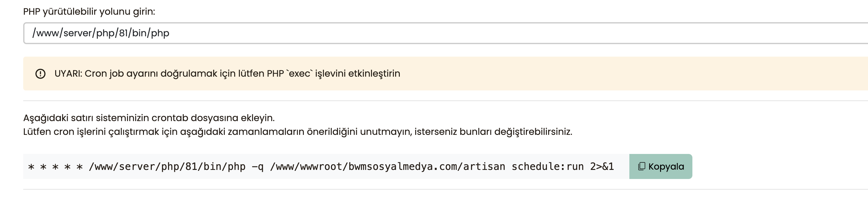Click the warning exclamation circle icon
This screenshot has height=199, width=868.
click(x=40, y=74)
